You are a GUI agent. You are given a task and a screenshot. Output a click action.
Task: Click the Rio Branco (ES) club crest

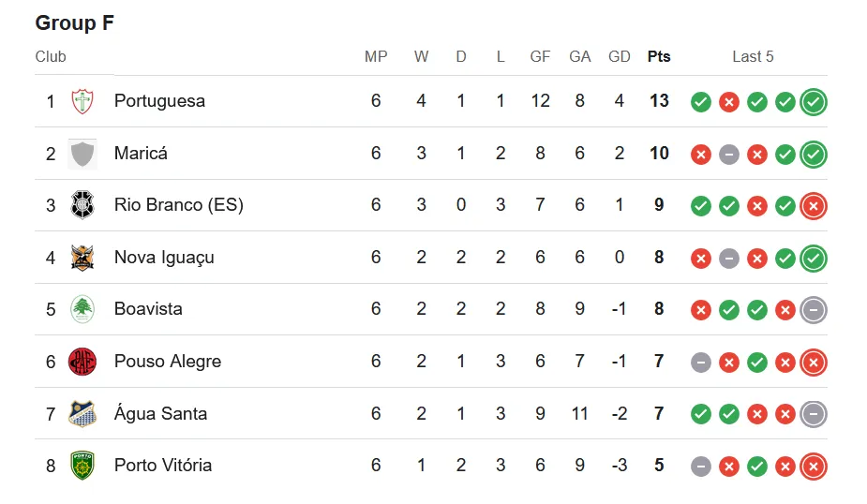click(x=82, y=205)
